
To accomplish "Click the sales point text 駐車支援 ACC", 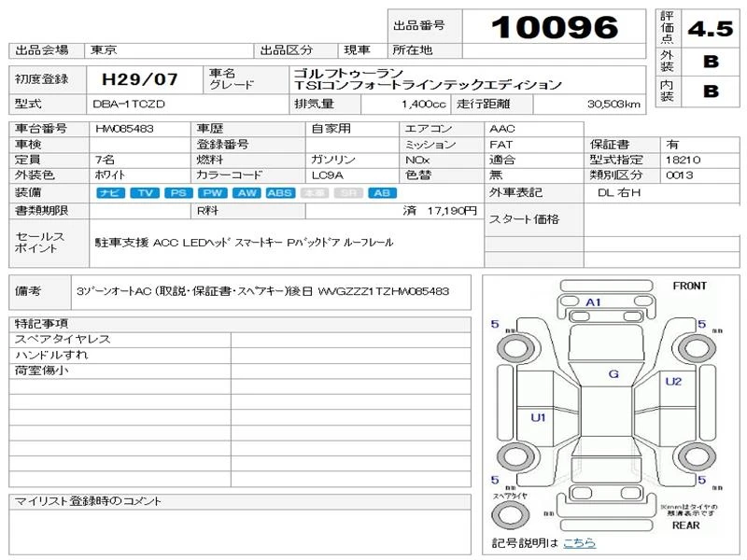I will coord(244,243).
